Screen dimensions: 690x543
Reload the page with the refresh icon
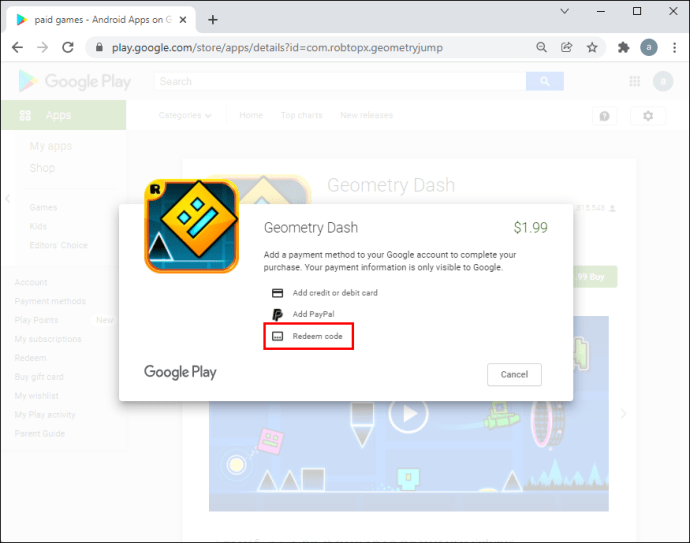pyautogui.click(x=68, y=48)
